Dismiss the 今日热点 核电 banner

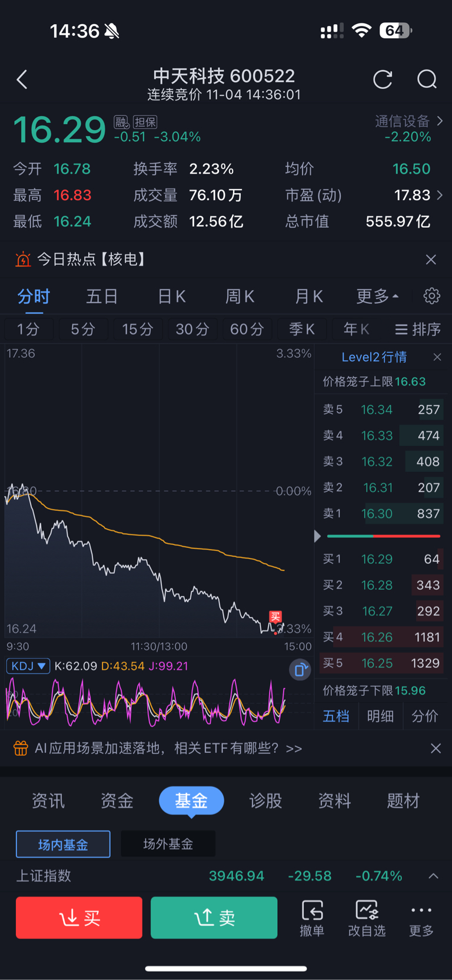[431, 260]
